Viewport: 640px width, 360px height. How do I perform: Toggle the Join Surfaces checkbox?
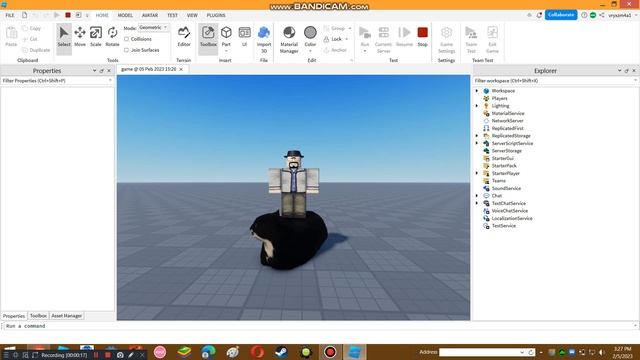[126, 50]
